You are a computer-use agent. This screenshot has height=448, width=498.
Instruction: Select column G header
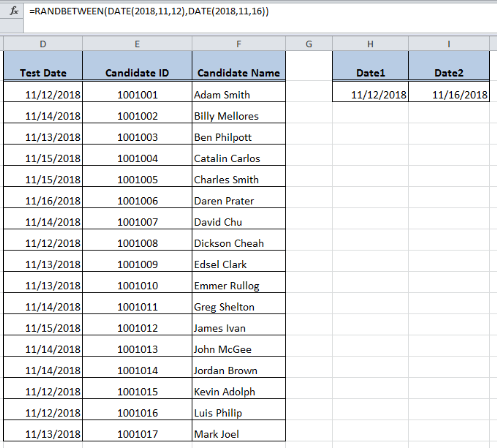pyautogui.click(x=309, y=44)
